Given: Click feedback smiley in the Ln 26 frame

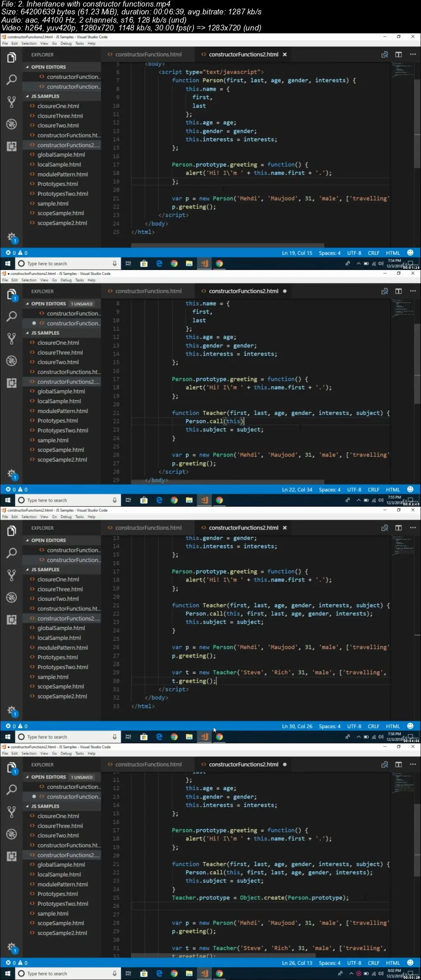Looking at the screenshot, I should coord(410,963).
